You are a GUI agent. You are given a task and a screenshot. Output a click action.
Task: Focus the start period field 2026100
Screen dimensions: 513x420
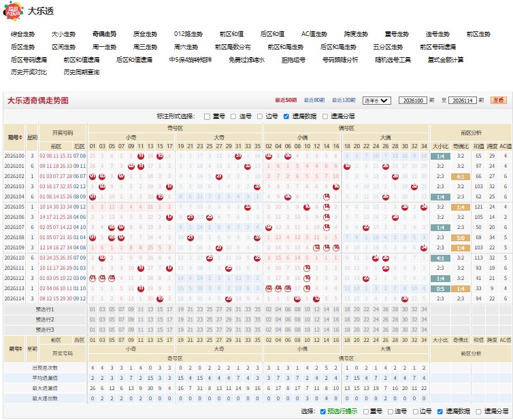[x=413, y=101]
